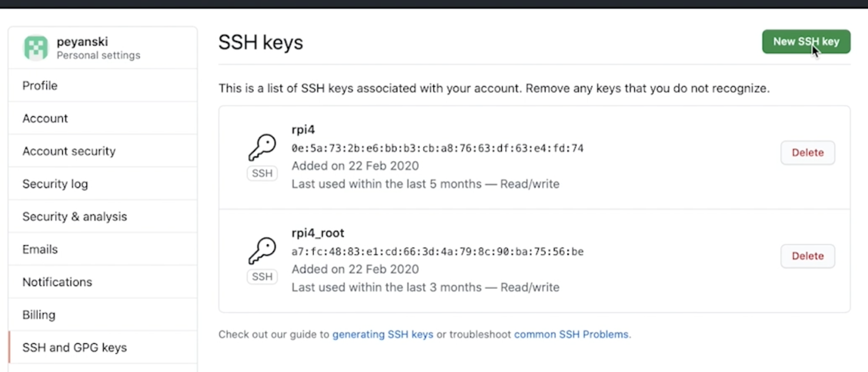Open the Billing section
This screenshot has width=868, height=372.
point(38,314)
